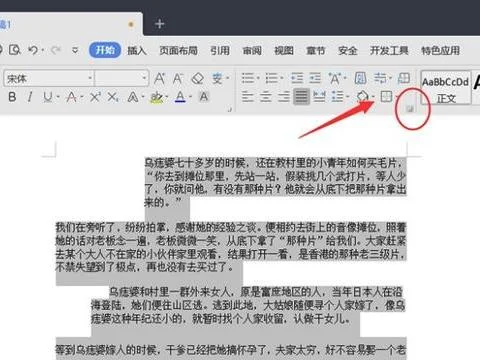This screenshot has width=480, height=360.
Task: Select distributed alignment
Action: coord(319,97)
